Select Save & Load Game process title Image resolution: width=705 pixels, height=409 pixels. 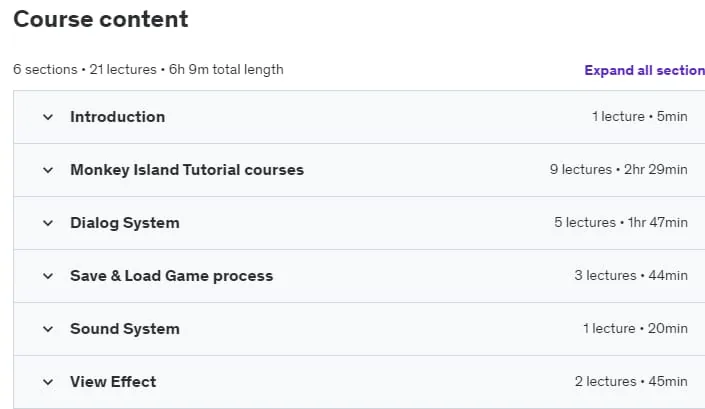tap(171, 276)
